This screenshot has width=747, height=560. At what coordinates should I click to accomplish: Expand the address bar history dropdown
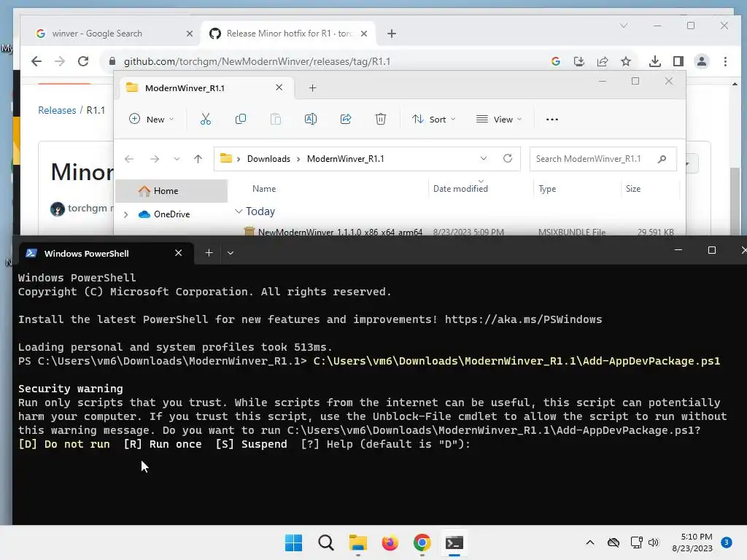(x=484, y=158)
